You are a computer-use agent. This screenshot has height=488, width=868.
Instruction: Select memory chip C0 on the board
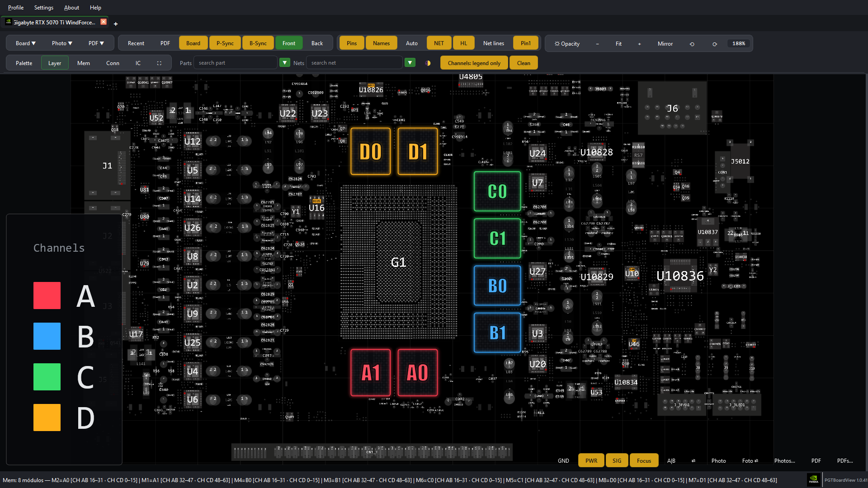coord(497,191)
